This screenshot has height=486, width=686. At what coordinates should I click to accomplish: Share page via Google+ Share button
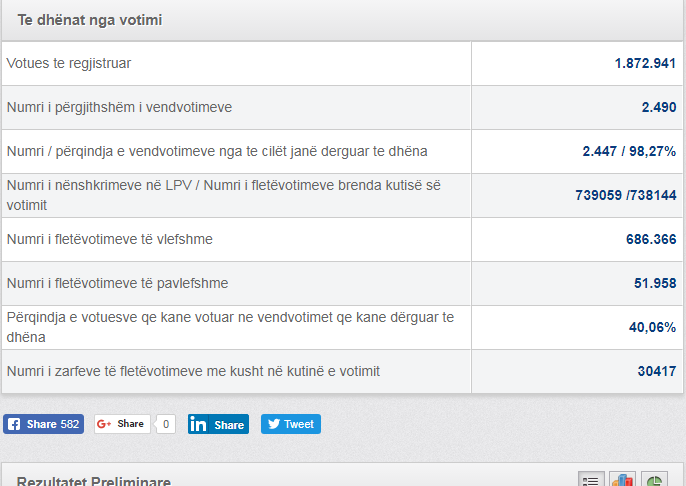pyautogui.click(x=122, y=424)
